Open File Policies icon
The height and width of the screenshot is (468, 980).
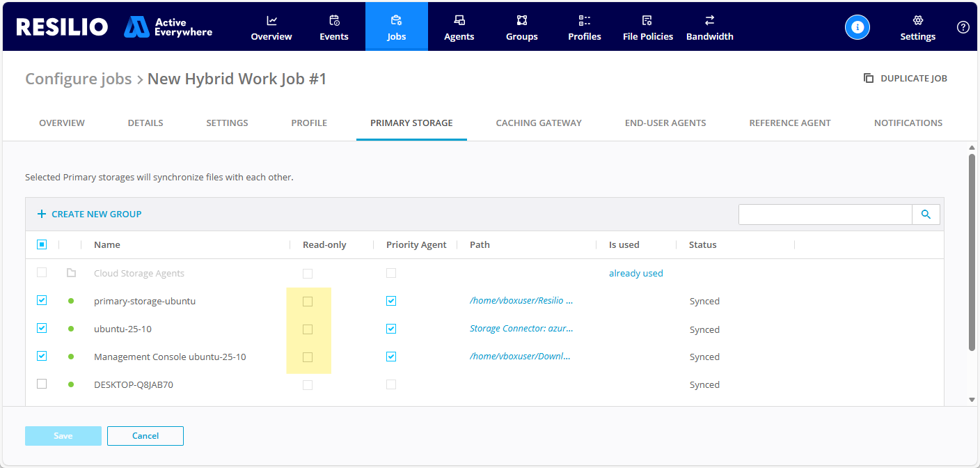(647, 20)
